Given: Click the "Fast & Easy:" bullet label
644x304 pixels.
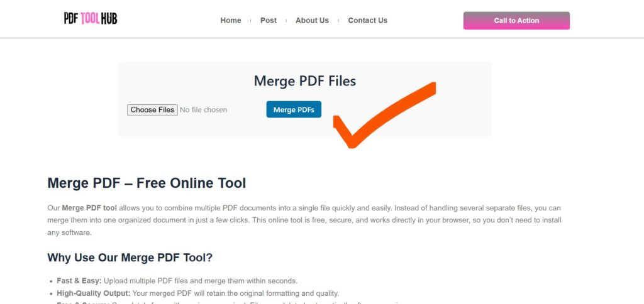Looking at the screenshot, I should 79,281.
